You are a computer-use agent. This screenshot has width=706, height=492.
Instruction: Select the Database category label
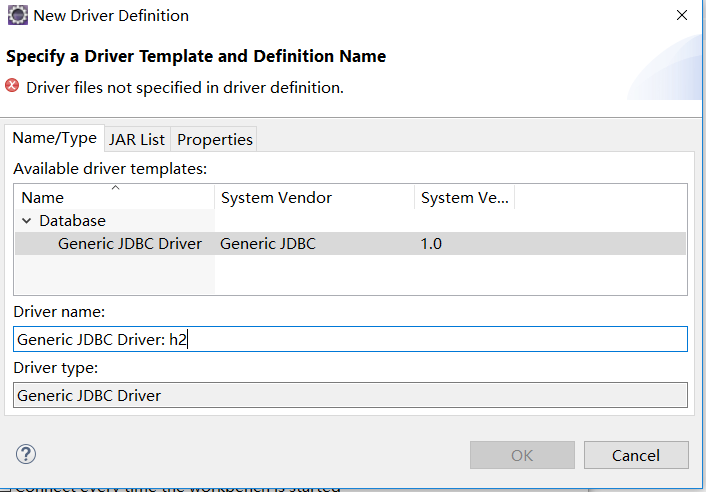(72, 221)
